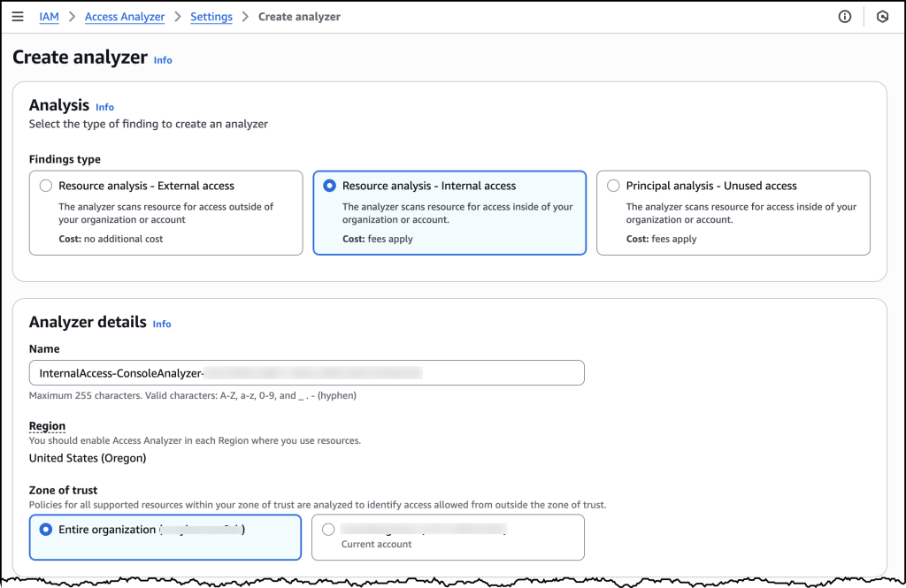Viewport: 906px width, 588px height.
Task: Click the Create analyzer breadcrumb label
Action: 299,16
